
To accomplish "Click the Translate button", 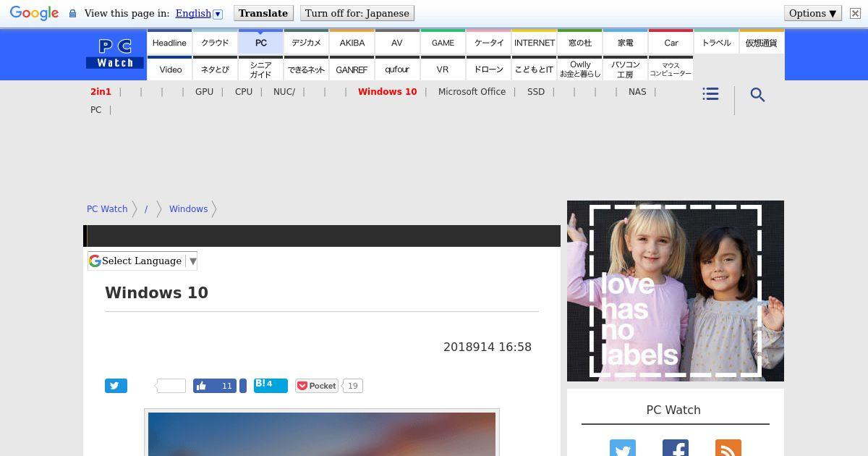I will (263, 13).
